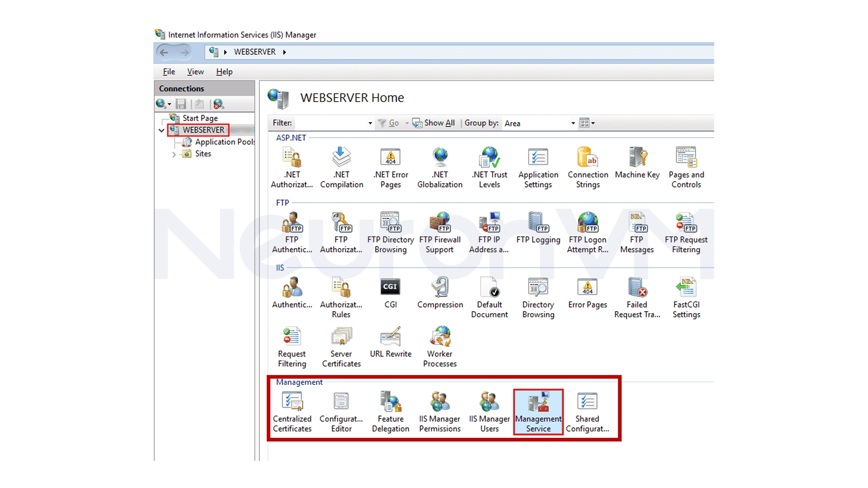Expand the Sites node
This screenshot has height=488, width=868.
coord(174,154)
